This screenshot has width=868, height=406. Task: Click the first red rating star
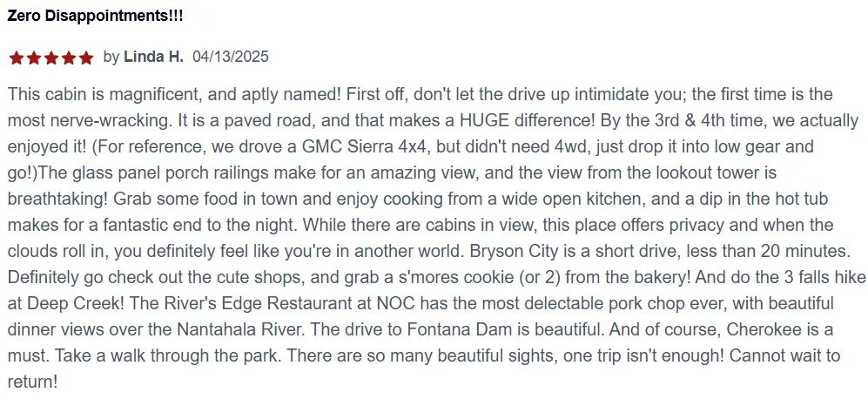click(16, 58)
